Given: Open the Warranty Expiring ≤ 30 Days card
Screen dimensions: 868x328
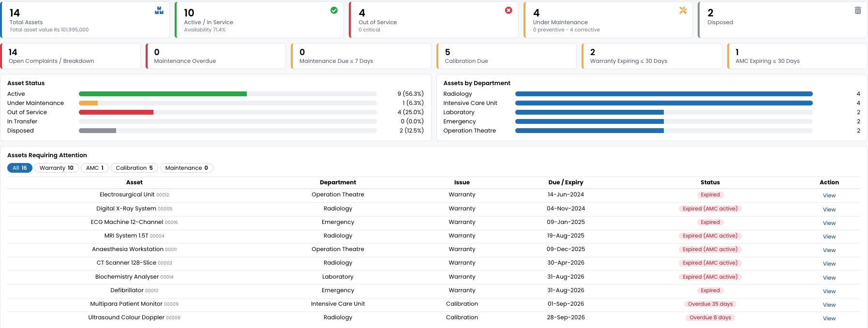Looking at the screenshot, I should tap(652, 56).
